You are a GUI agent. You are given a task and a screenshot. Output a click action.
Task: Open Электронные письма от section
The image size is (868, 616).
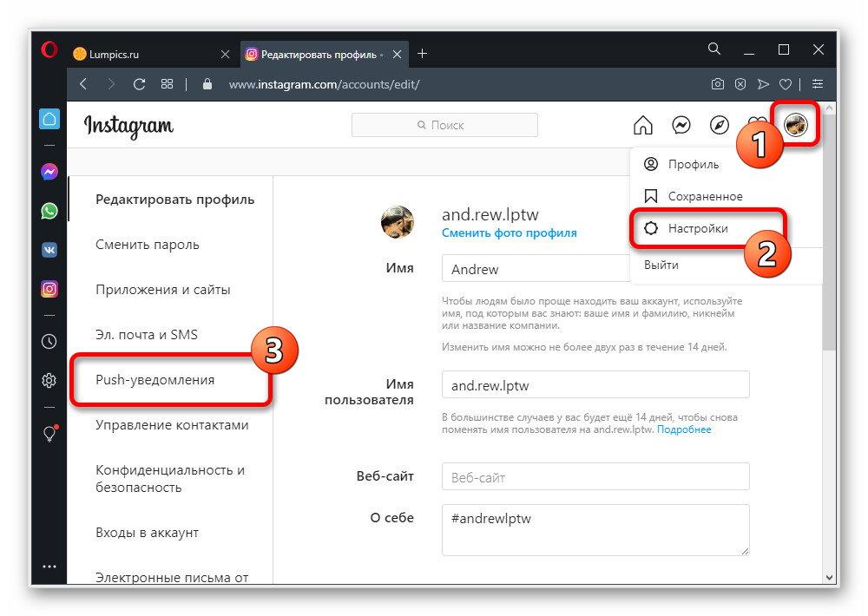(172, 577)
